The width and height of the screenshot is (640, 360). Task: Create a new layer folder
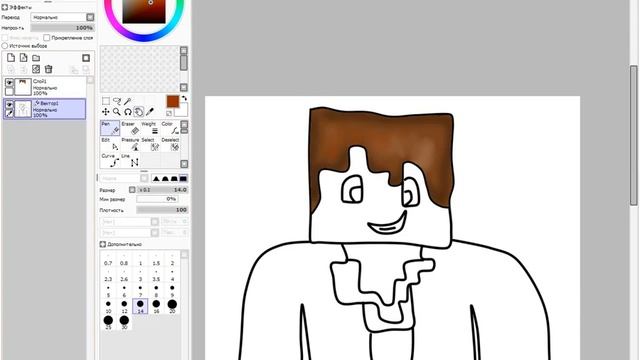36,58
